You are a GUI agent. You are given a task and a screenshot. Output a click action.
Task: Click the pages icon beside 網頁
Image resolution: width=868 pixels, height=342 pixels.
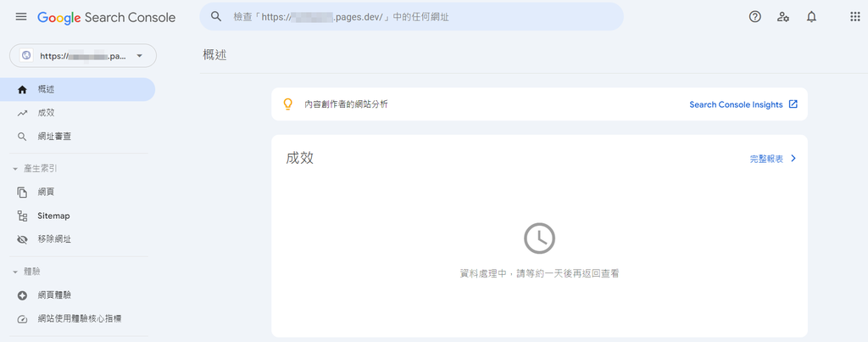(22, 193)
